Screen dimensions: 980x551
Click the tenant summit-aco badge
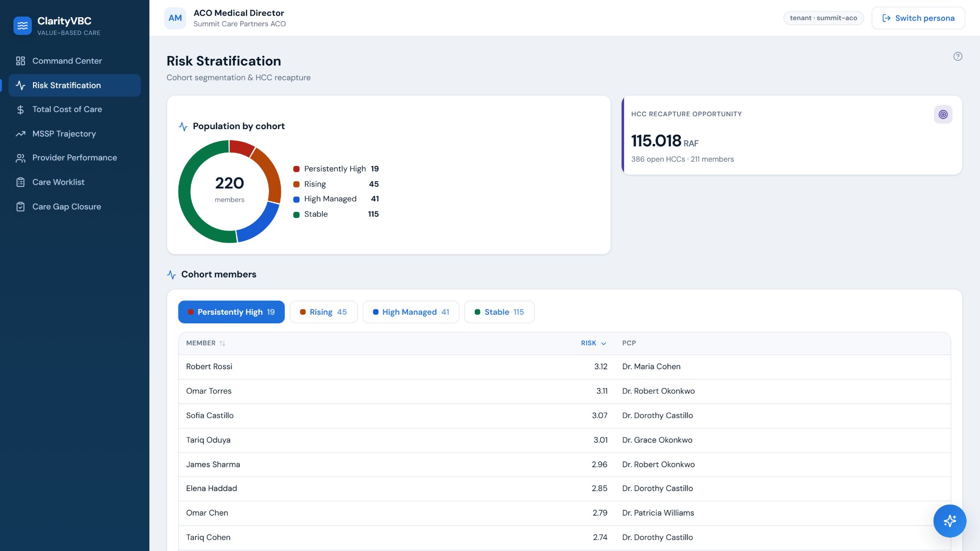point(823,18)
